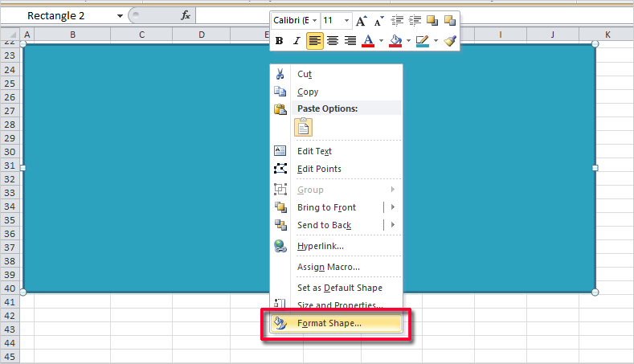Choose Cut from the context menu

point(337,74)
